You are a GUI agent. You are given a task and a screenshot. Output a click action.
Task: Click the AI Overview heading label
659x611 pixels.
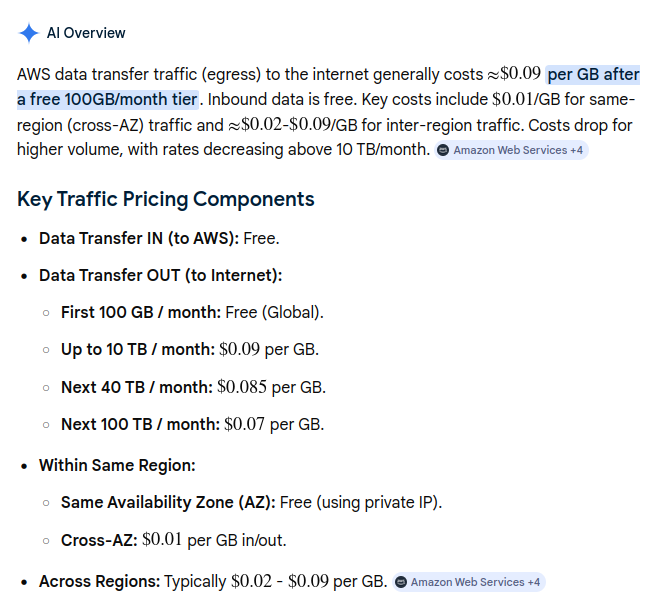pyautogui.click(x=86, y=33)
